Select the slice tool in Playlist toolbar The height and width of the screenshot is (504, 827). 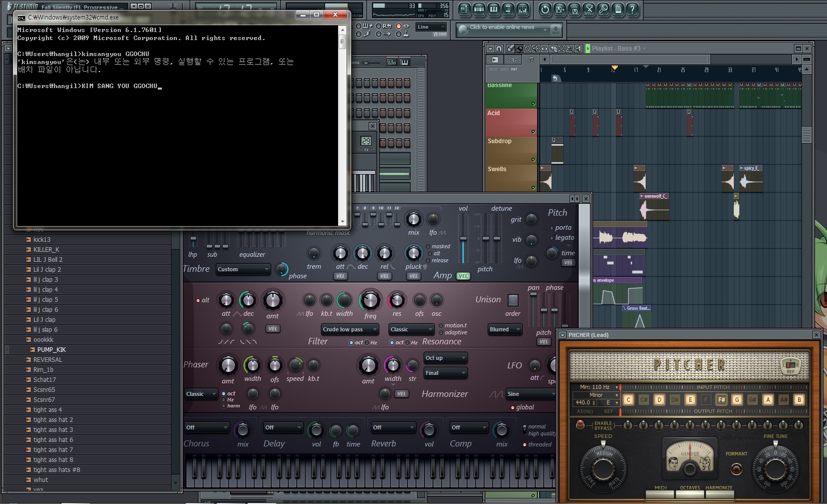coord(553,49)
